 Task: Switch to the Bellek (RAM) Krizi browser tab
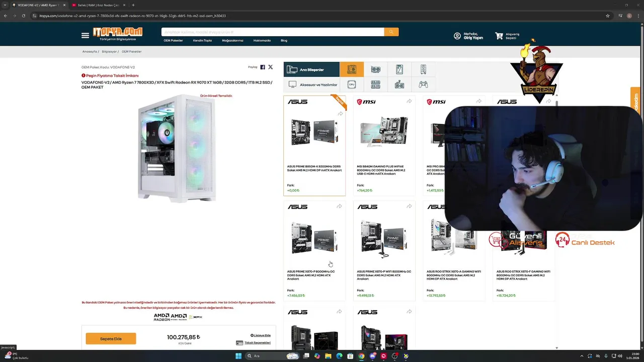point(98,5)
